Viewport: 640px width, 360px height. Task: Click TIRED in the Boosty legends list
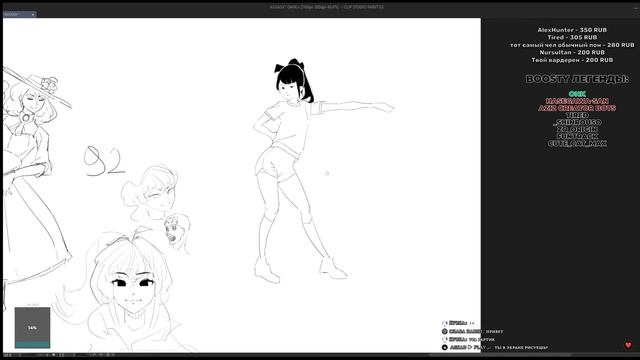tap(577, 115)
